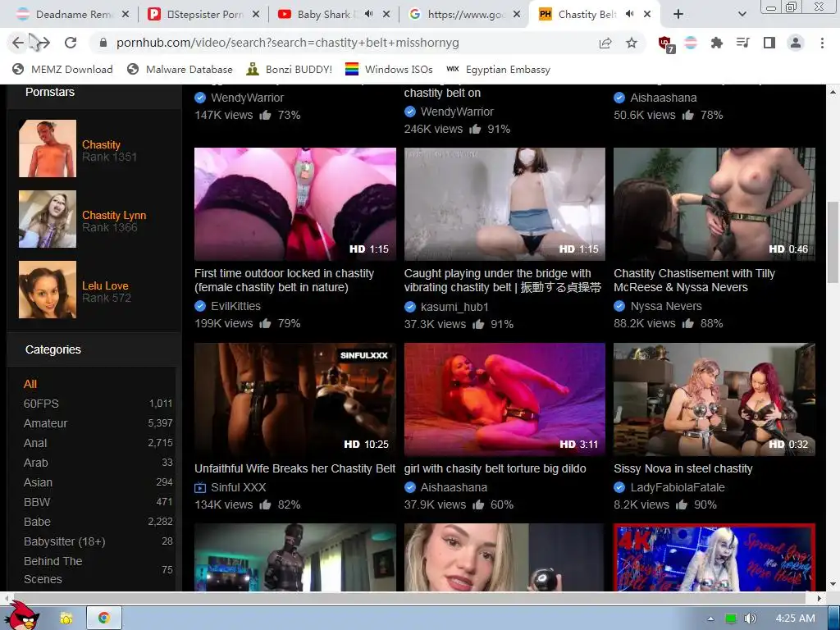840x630 pixels.
Task: Open the Egyptian Embassy bookmark
Action: click(x=498, y=69)
